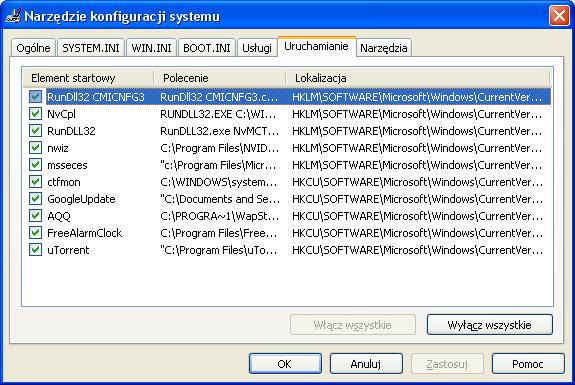Uncheck the uTorrent startup checkbox
Screen dimensions: 575x385
pyautogui.click(x=35, y=250)
